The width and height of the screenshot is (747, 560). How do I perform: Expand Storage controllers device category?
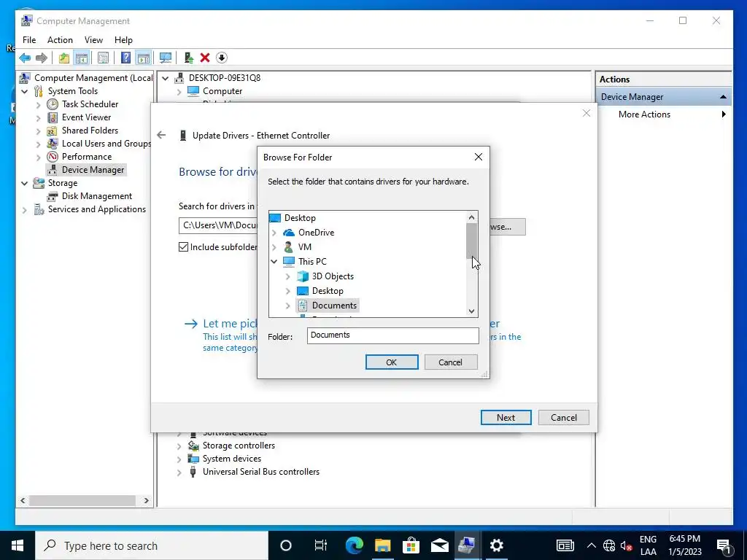point(179,446)
